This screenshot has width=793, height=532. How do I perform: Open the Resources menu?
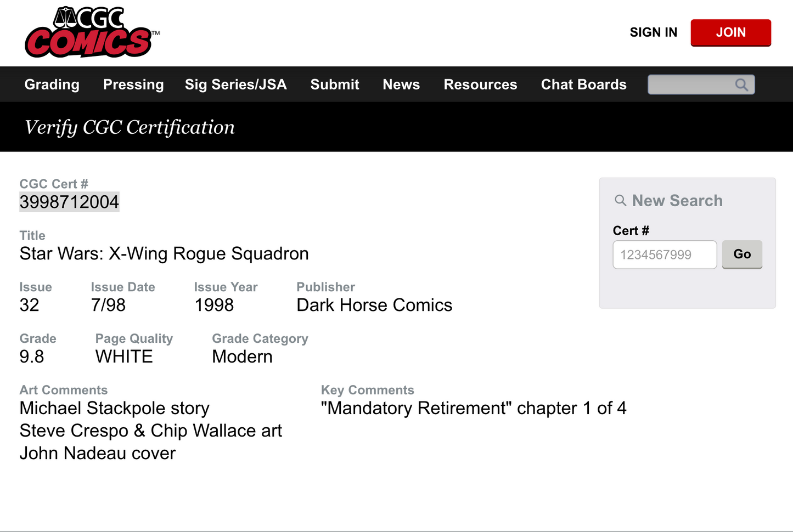point(480,84)
